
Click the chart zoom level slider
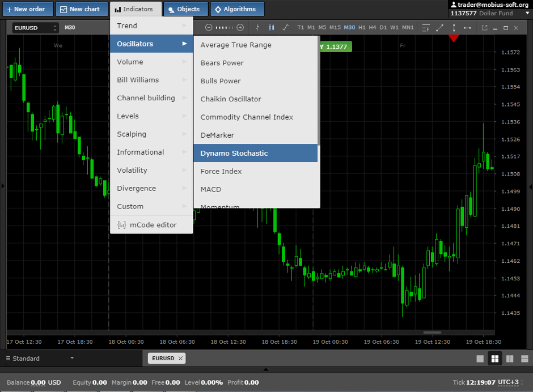[x=225, y=28]
